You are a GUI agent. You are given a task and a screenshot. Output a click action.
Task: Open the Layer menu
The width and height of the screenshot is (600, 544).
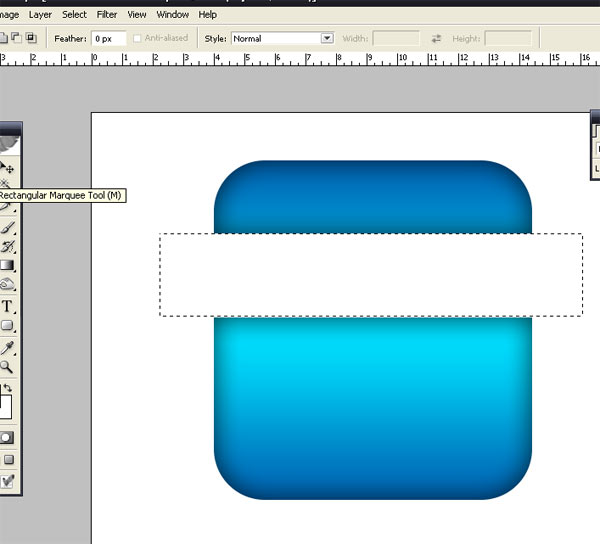pos(40,15)
